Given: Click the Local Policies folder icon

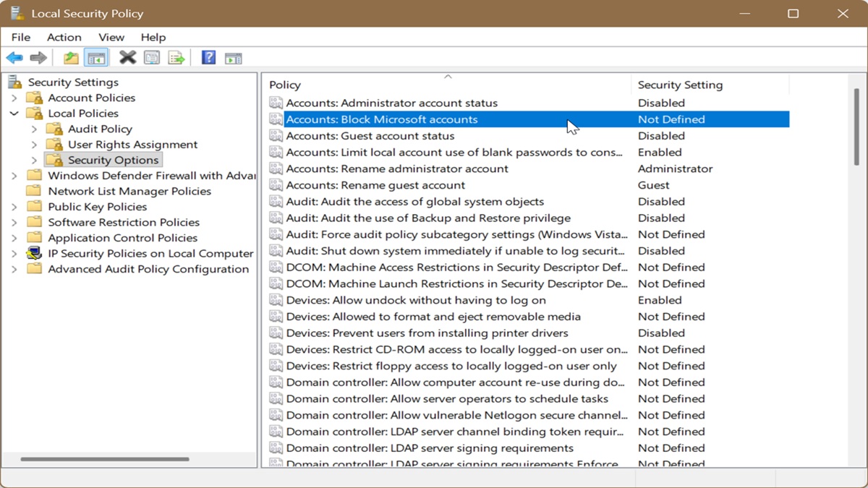Looking at the screenshot, I should pos(34,114).
